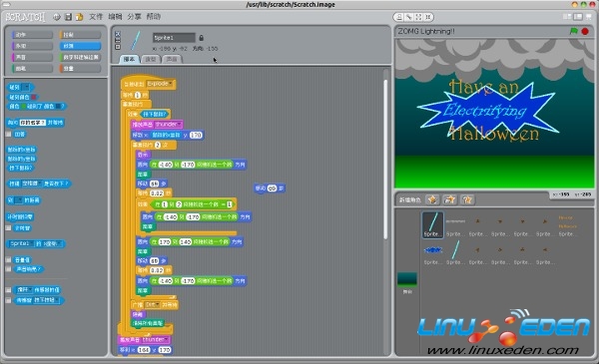Toggle the 滑杆 sensor value checkbox
Viewport: 599px width, 364px height.
tap(8, 290)
